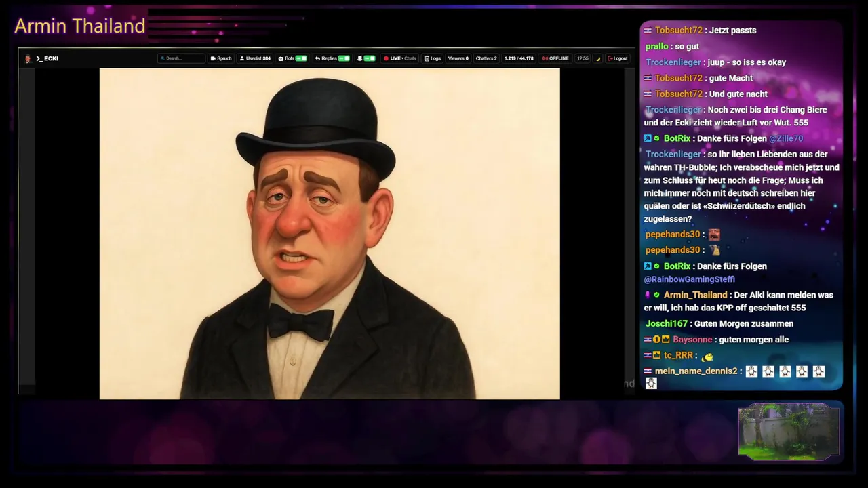
Task: Click the >_ ECKI title text
Action: [x=47, y=58]
